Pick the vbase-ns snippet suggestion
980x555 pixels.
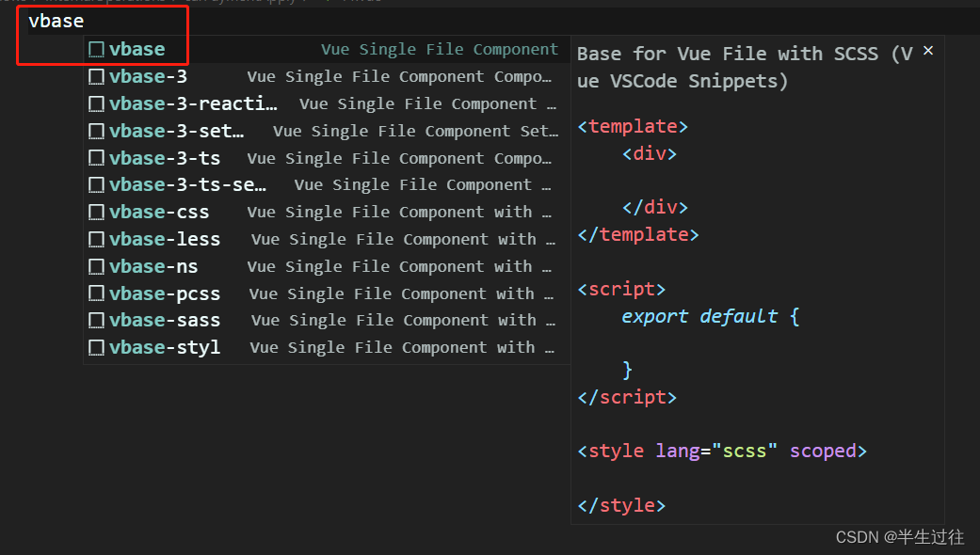(327, 266)
